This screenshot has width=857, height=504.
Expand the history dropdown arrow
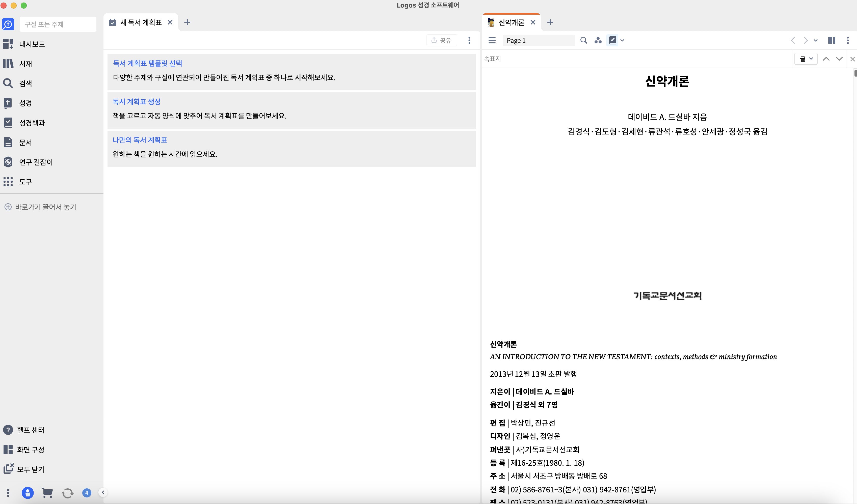click(x=816, y=40)
